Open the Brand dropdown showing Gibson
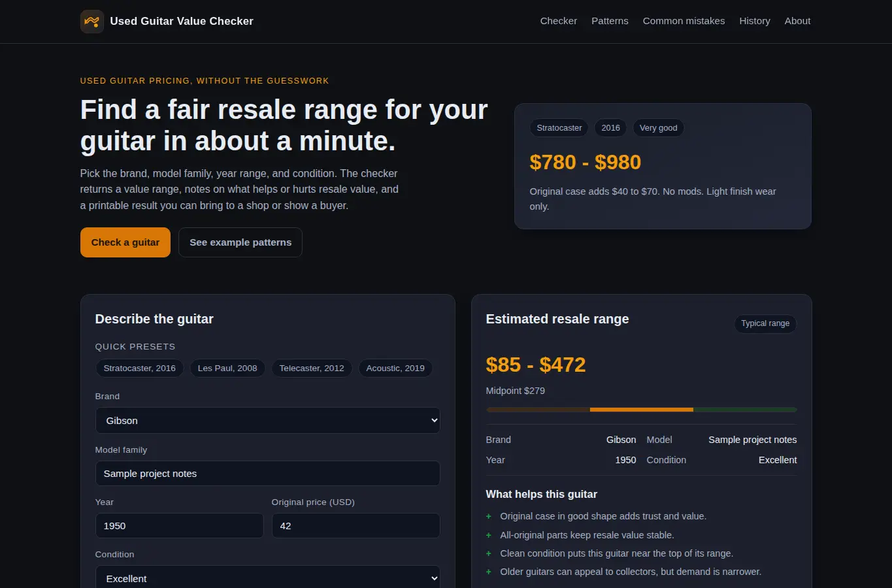This screenshot has height=588, width=892. (268, 421)
